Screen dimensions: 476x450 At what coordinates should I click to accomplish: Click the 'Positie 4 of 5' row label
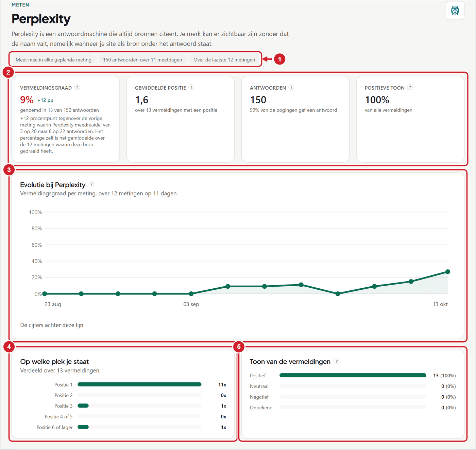58,416
